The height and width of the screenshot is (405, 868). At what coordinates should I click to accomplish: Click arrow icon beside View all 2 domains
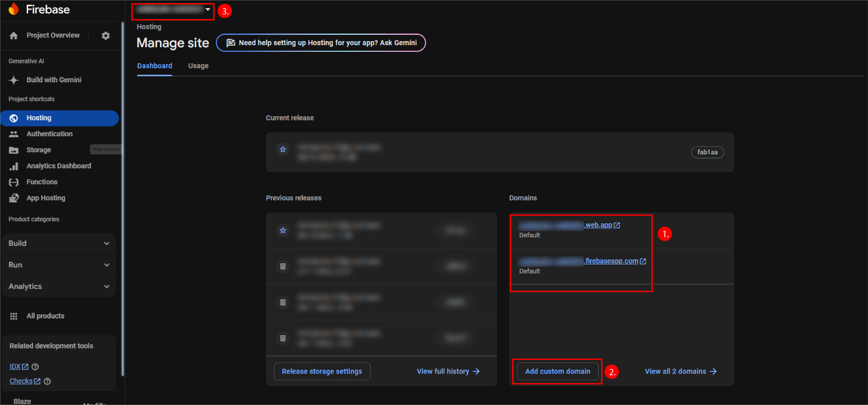[713, 371]
